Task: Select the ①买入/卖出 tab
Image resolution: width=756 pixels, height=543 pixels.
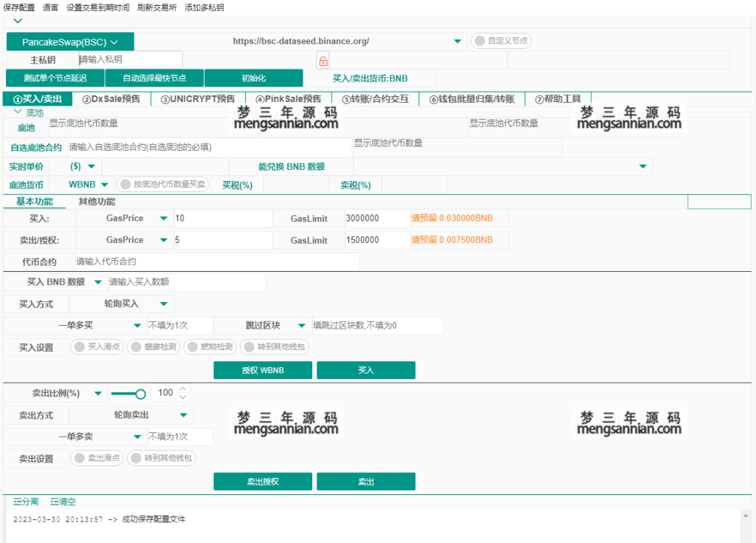Action: coord(38,99)
